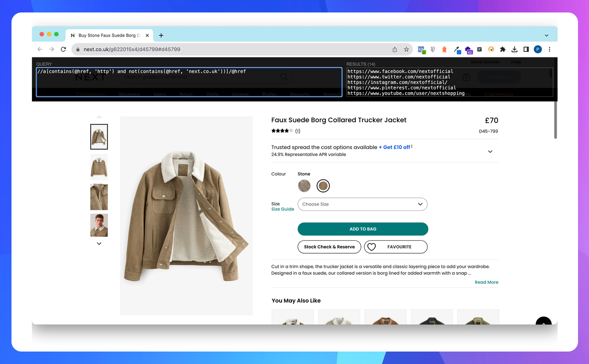Expand the spread the cost options chevron
589x364 pixels.
coord(490,151)
